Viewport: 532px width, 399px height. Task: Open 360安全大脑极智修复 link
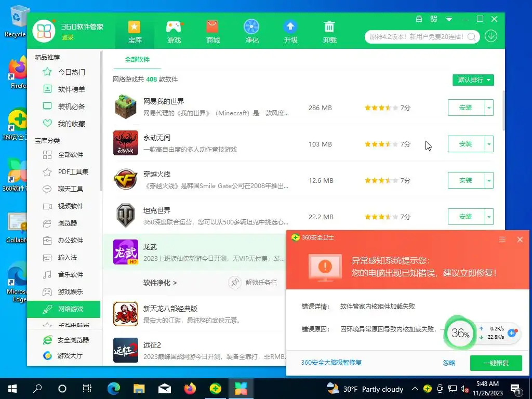[x=331, y=362]
